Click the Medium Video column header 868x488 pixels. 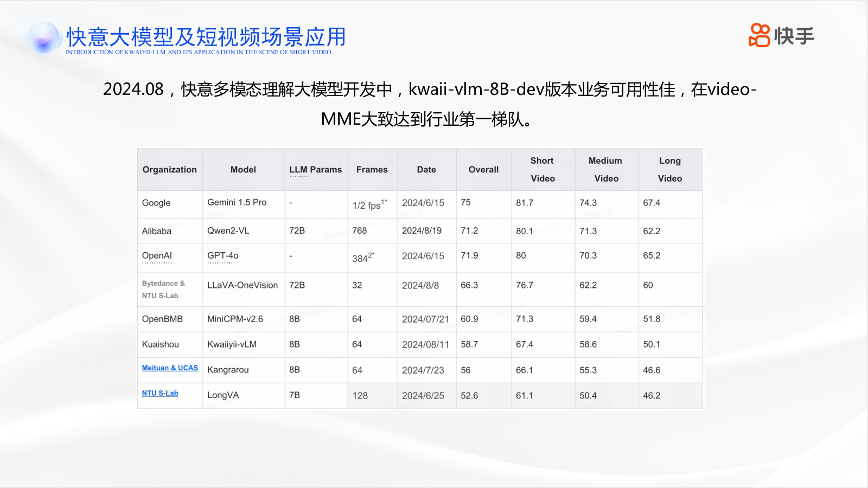click(606, 170)
